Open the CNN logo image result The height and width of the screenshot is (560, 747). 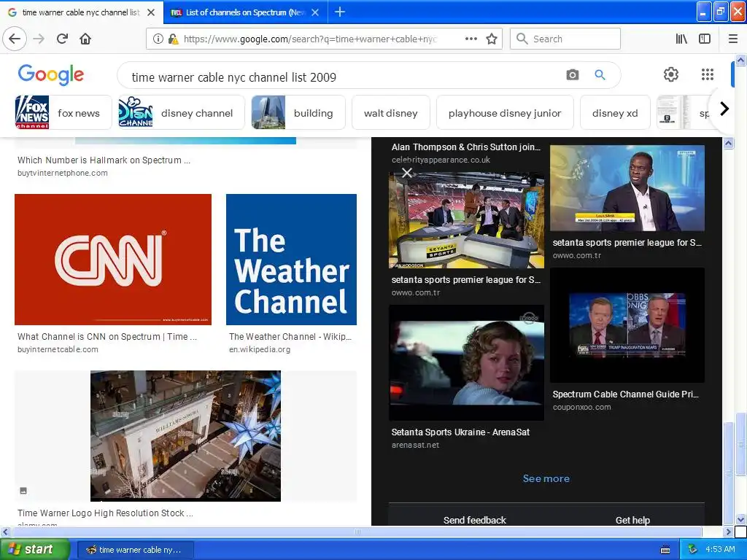coord(113,260)
